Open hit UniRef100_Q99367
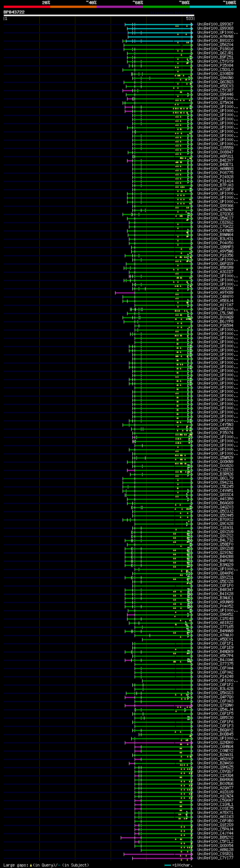 215,24
